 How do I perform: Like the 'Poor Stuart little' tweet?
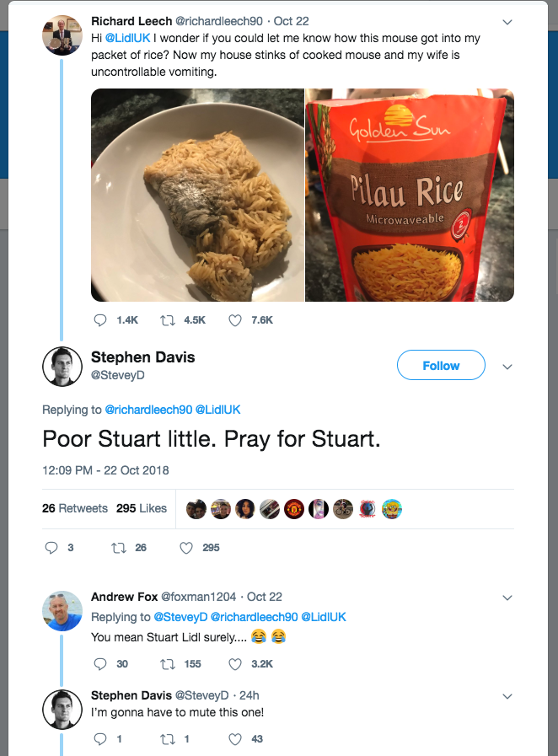[187, 547]
